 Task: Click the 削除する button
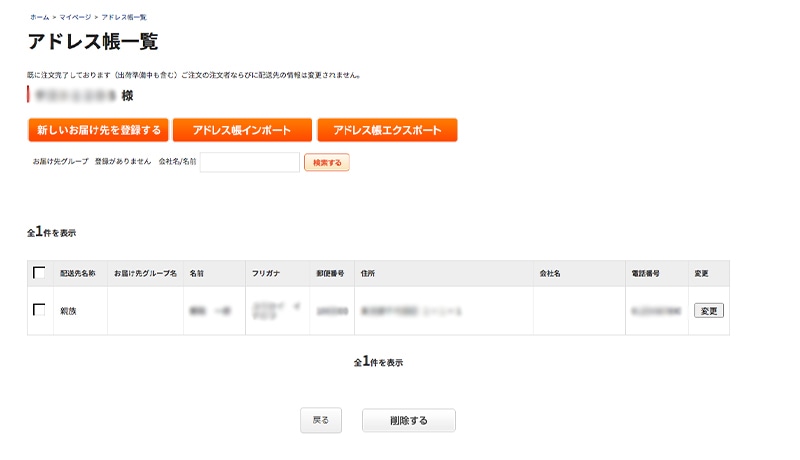(408, 421)
